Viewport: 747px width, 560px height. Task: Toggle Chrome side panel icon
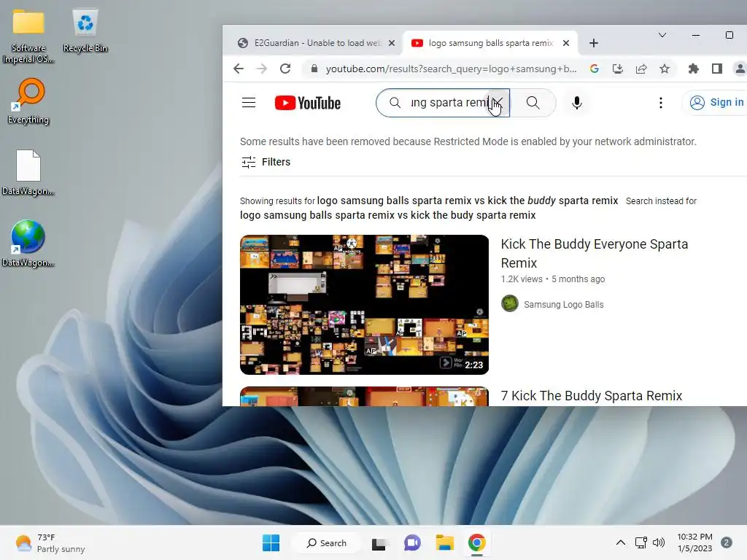717,69
